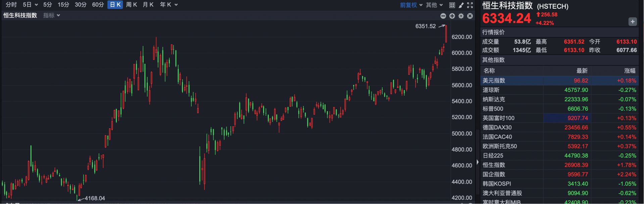
Task: Expand the 5日 period dropdown
Action: coord(30,5)
